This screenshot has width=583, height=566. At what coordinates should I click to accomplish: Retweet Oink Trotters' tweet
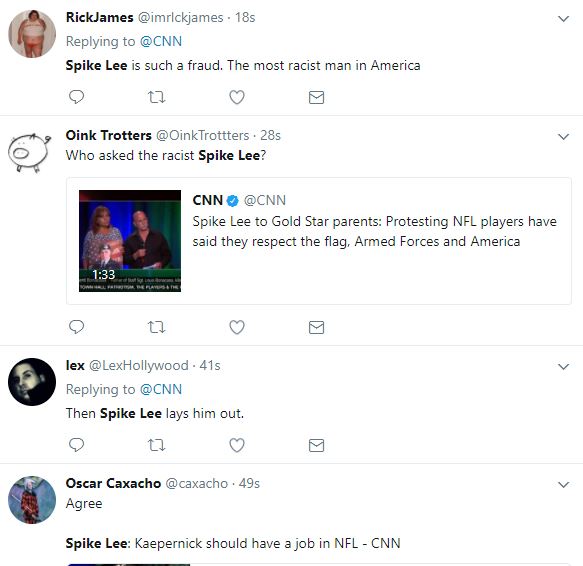click(156, 327)
